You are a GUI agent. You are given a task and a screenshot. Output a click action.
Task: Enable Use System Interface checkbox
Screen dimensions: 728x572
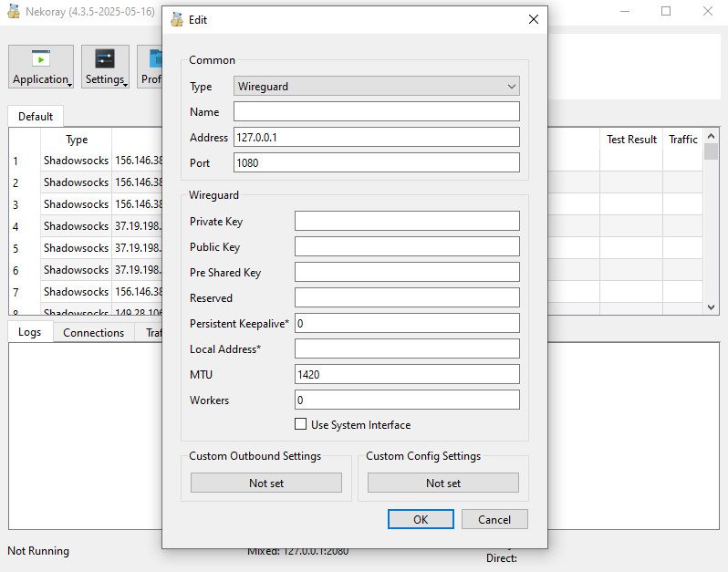(301, 424)
